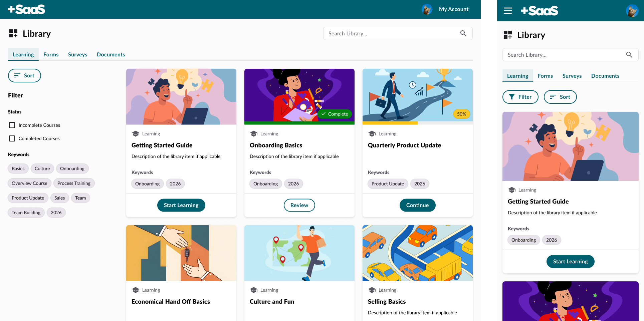The height and width of the screenshot is (321, 644).
Task: Click Review on Onboarding Basics
Action: 299,205
